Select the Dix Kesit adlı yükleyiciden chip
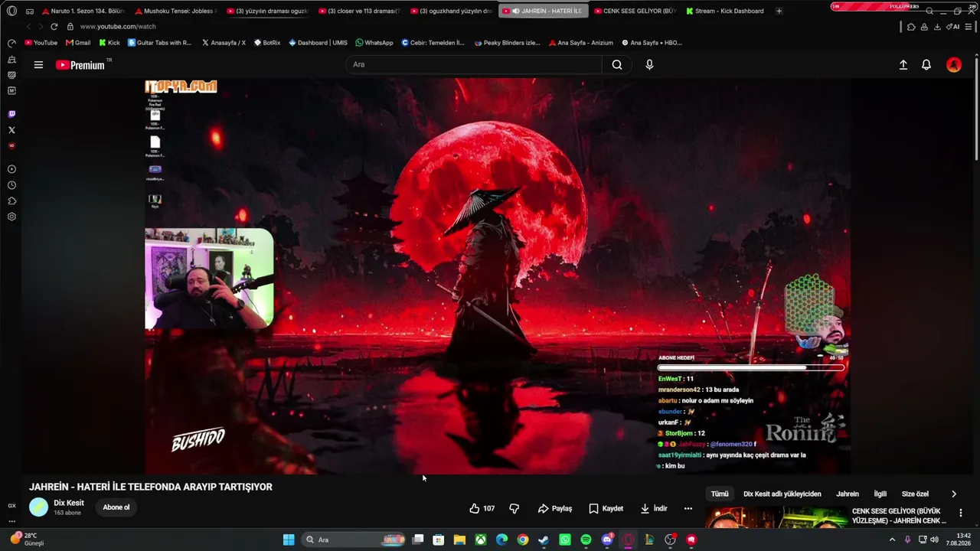 (x=782, y=494)
